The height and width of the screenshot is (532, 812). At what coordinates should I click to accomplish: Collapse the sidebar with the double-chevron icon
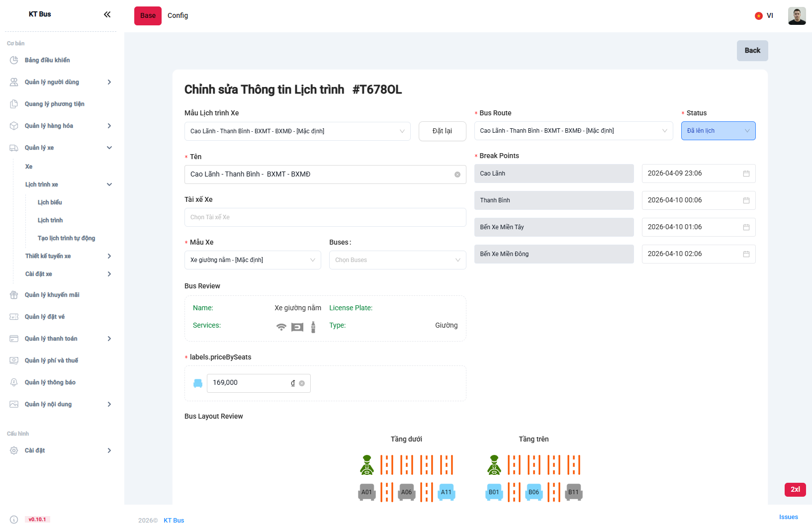(x=107, y=14)
